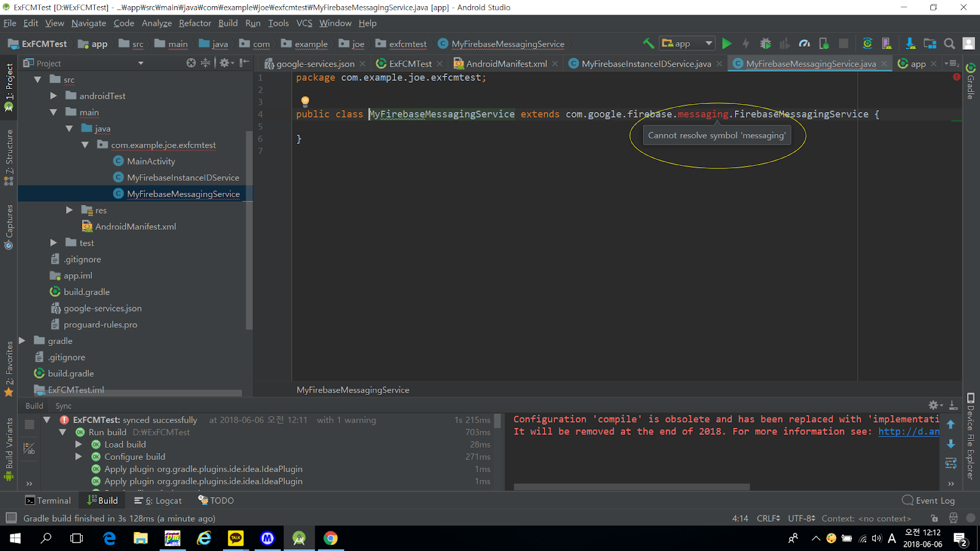Switch to the google-services.json editor tab

(x=315, y=64)
